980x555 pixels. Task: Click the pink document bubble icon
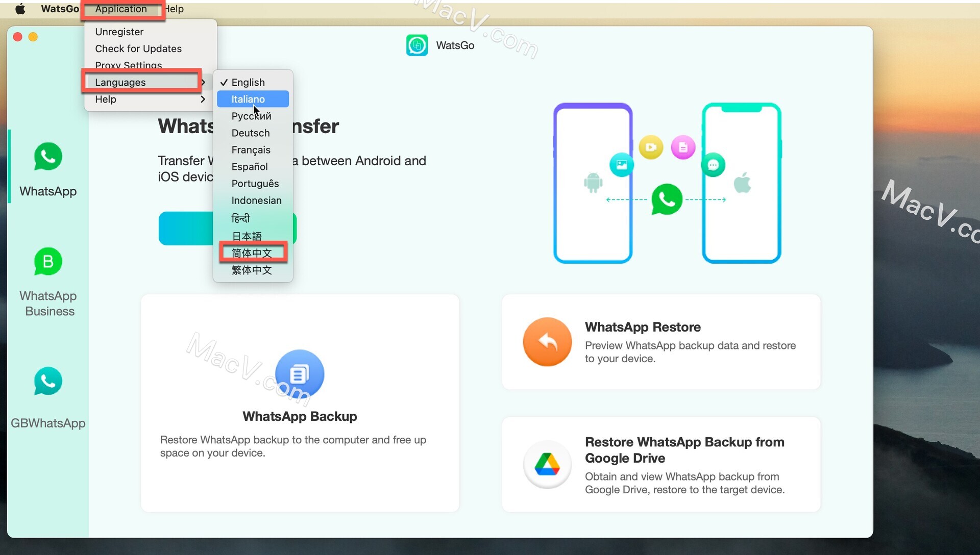683,147
